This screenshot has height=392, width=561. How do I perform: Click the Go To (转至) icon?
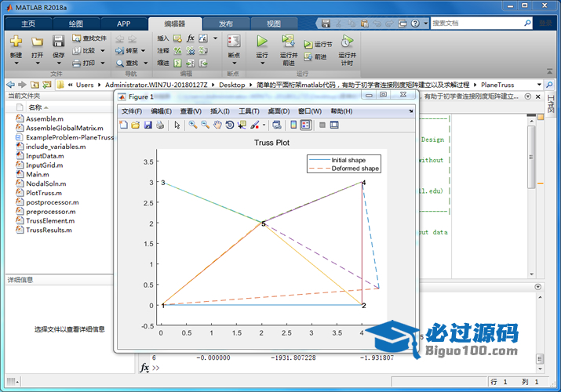pyautogui.click(x=119, y=51)
